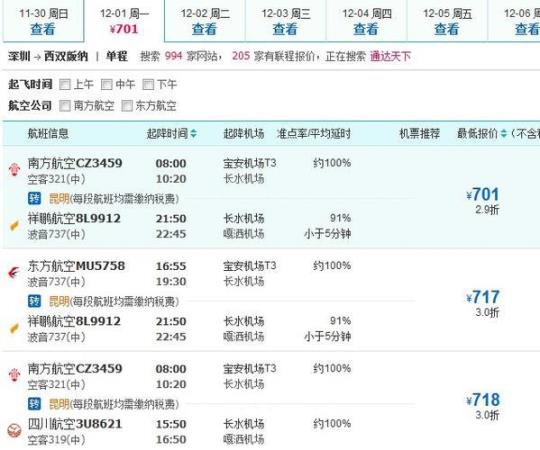The width and height of the screenshot is (540, 450).
Task: Click Lucky Air logo in ¥717 itinerary
Action: [14, 328]
